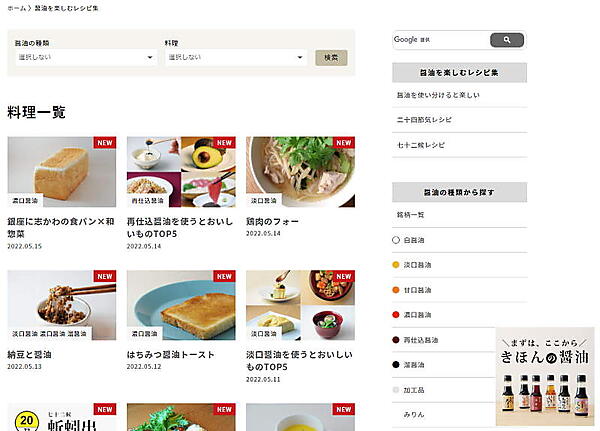The width and height of the screenshot is (600, 431).
Task: Click the 再仕込醤油 tag on collage photo
Action: point(147,201)
